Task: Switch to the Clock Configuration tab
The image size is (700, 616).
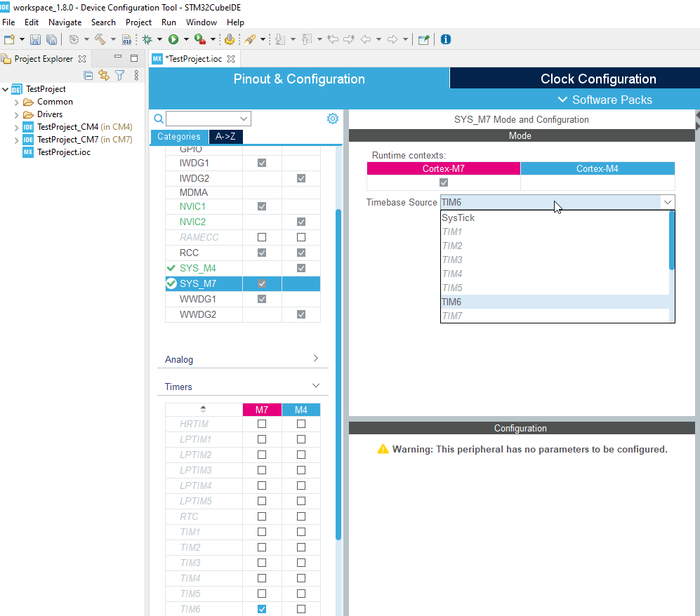Action: 598,79
